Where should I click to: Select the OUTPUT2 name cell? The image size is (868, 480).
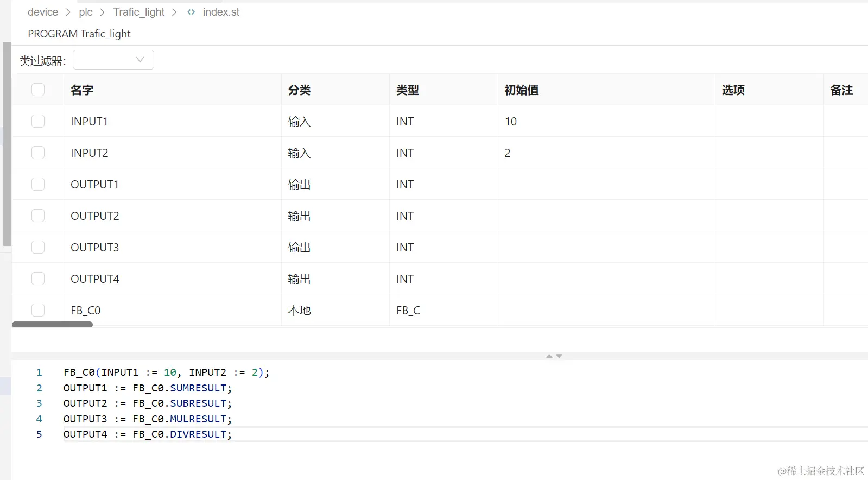click(x=173, y=216)
